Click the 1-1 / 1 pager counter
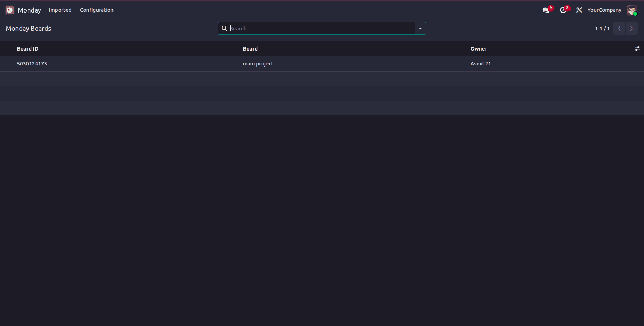 [x=602, y=29]
